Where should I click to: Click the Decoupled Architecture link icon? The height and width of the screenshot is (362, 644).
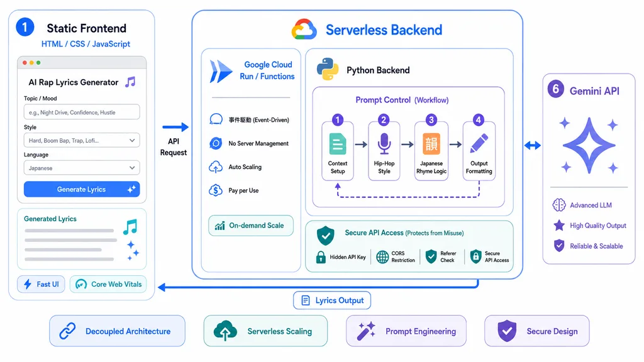click(67, 331)
